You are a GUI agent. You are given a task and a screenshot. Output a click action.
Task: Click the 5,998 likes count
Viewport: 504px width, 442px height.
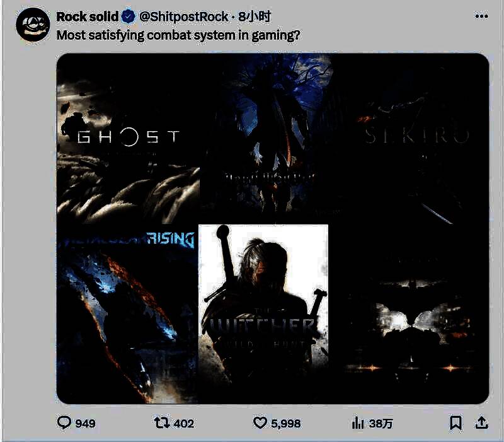click(x=286, y=424)
